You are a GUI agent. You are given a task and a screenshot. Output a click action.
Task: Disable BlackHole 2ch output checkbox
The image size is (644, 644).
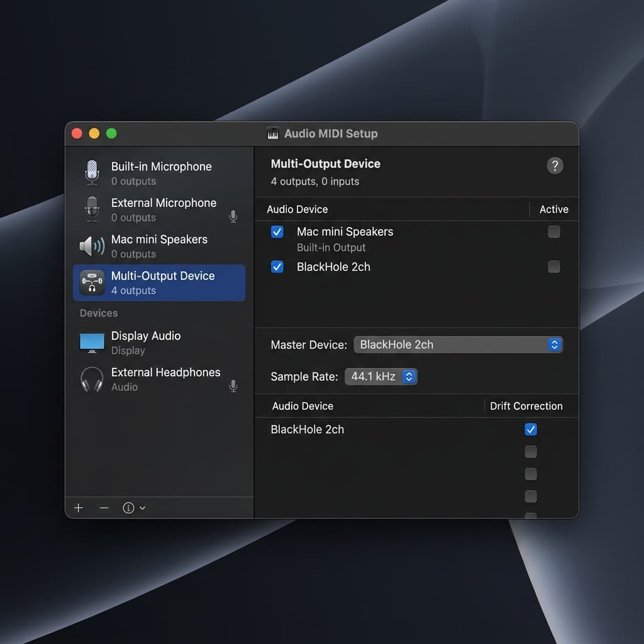[277, 267]
